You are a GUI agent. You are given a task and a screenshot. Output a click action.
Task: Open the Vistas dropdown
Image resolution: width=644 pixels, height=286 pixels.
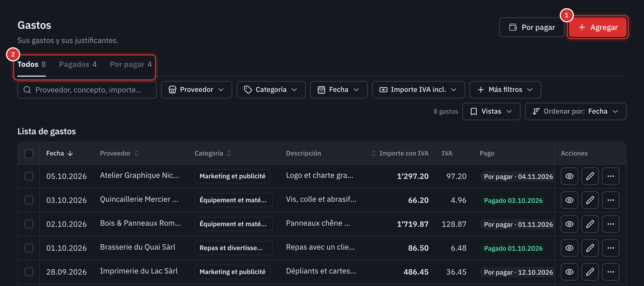pyautogui.click(x=491, y=111)
